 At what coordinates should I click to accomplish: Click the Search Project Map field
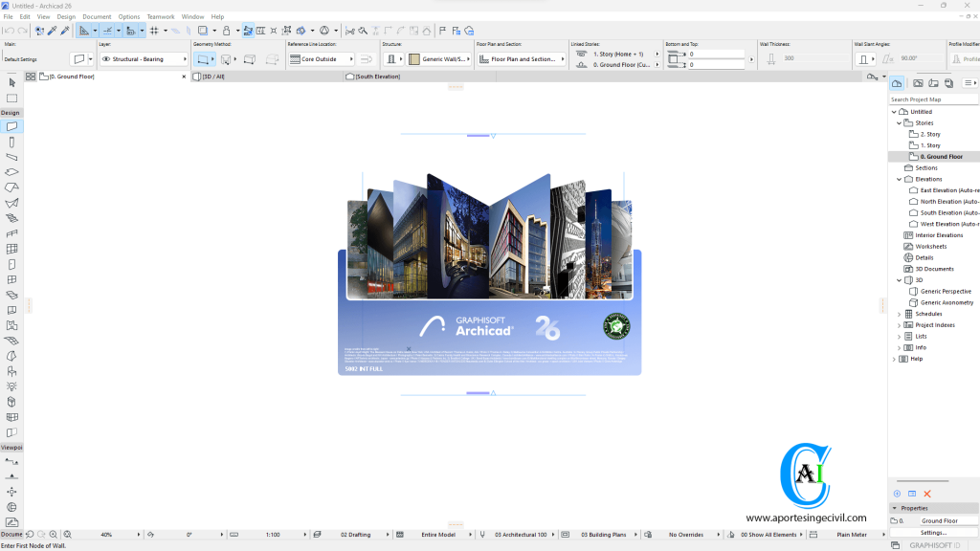(x=933, y=99)
